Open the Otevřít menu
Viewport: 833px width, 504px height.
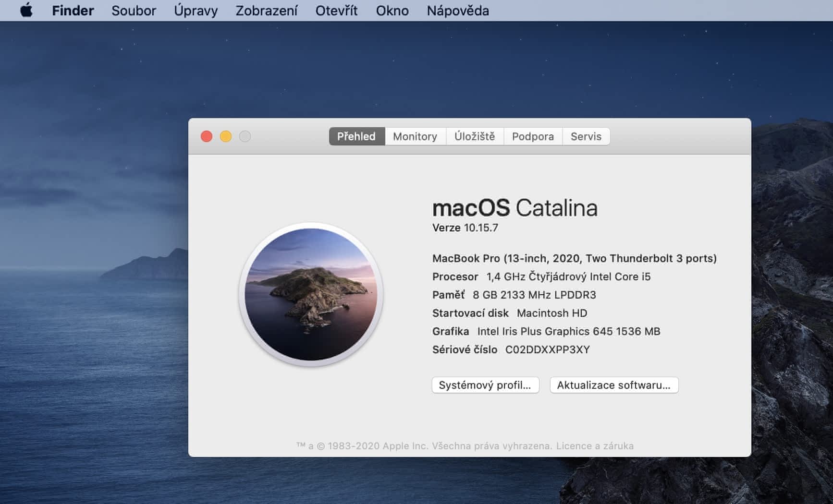(x=336, y=11)
